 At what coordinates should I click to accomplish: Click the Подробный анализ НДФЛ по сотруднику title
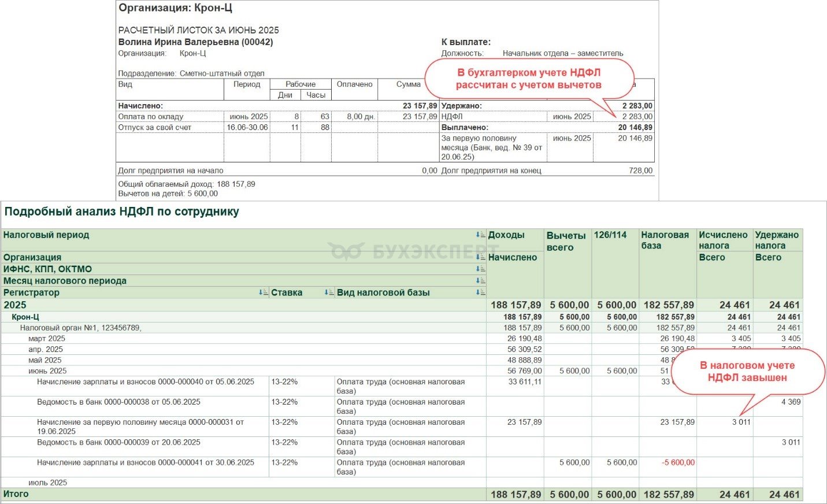pos(121,212)
